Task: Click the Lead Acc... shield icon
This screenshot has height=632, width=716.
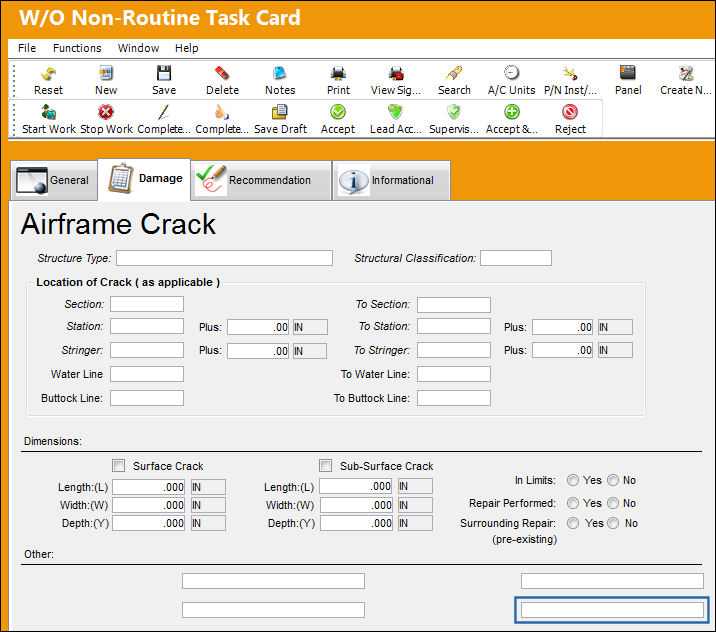Action: pyautogui.click(x=395, y=112)
